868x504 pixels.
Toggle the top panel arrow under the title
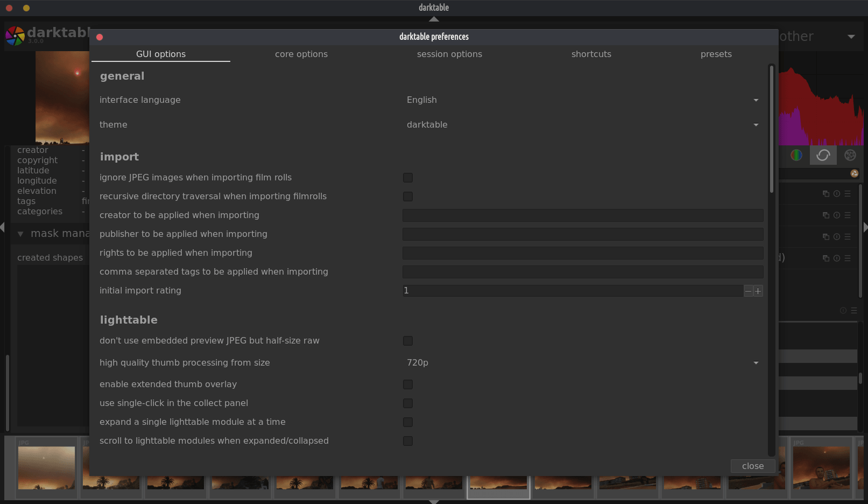pyautogui.click(x=434, y=19)
